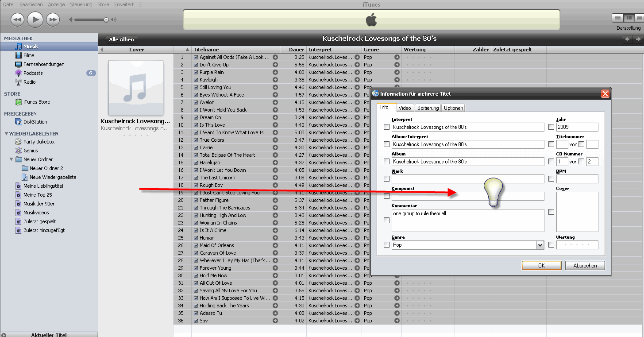Sort tracks by the Dauer column
This screenshot has height=337, width=644.
[293, 50]
